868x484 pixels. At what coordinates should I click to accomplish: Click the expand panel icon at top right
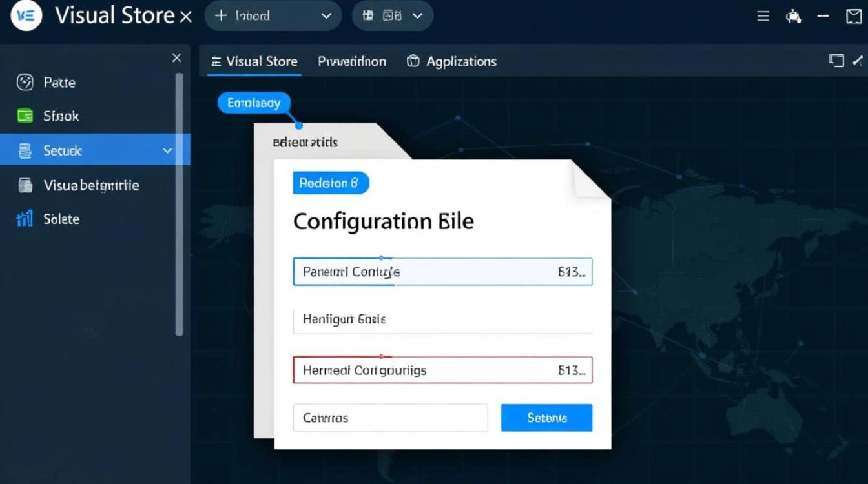tap(836, 61)
